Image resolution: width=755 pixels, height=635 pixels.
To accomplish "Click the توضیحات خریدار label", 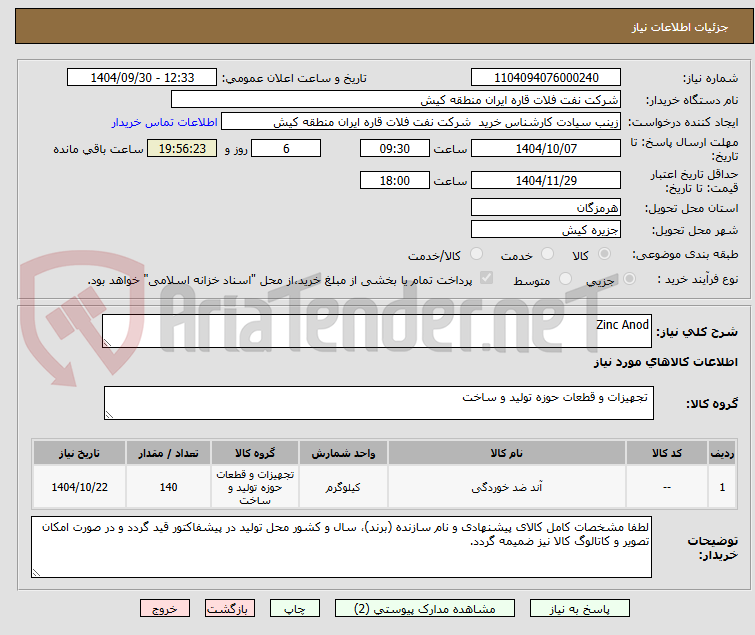I will (x=713, y=548).
